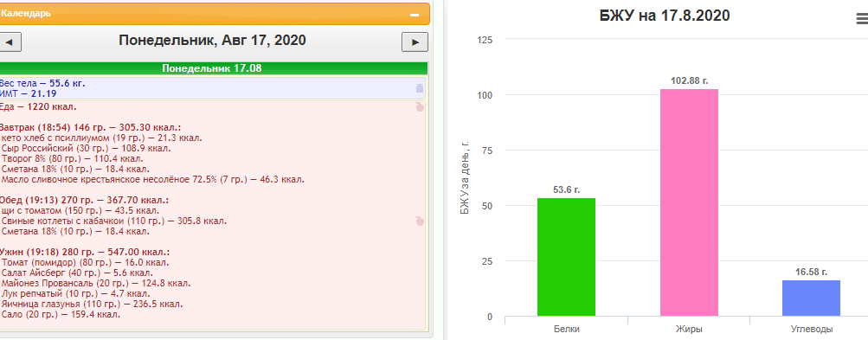Open the Ужин (19:18) meal heading
The height and width of the screenshot is (340, 868).
pos(85,252)
